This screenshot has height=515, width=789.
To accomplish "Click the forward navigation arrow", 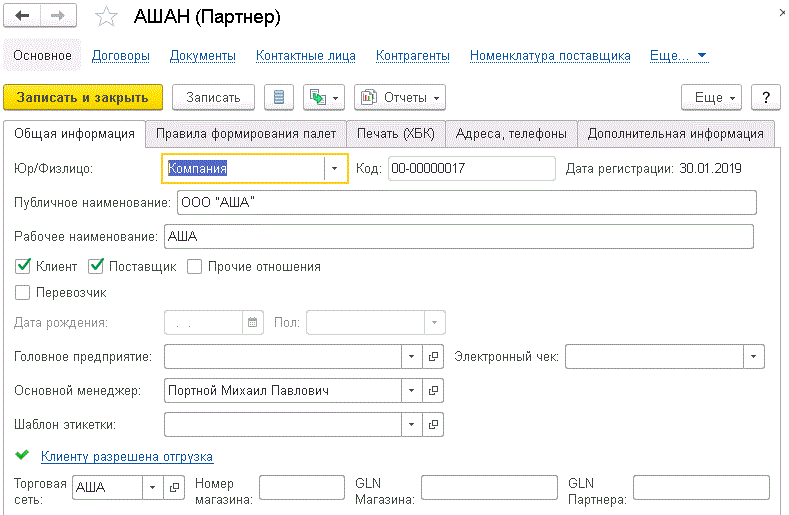I will (x=57, y=18).
